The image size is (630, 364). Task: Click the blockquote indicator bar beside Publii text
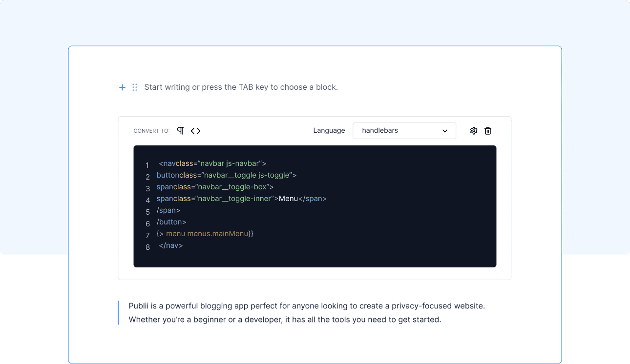118,312
